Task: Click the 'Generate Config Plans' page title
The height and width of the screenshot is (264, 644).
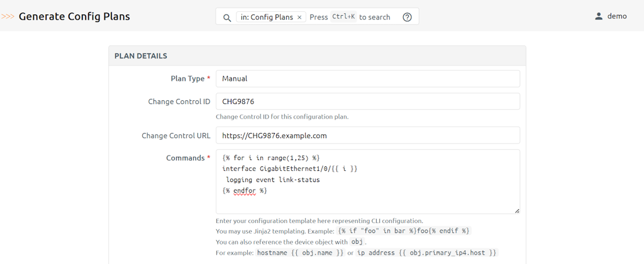Action: (74, 16)
